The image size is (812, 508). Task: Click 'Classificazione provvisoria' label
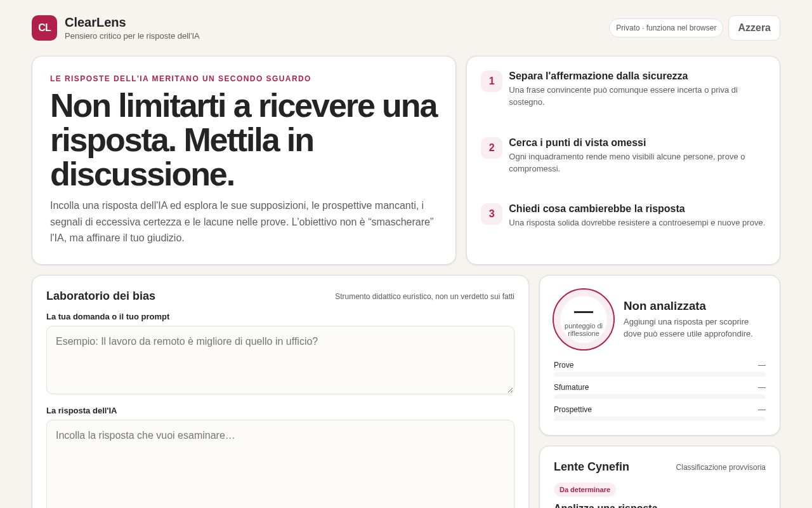coord(721,467)
